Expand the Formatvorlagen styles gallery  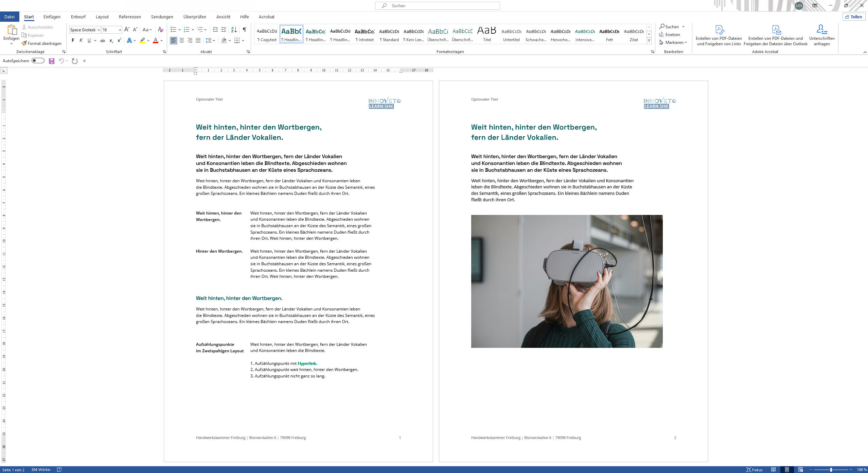tap(649, 41)
